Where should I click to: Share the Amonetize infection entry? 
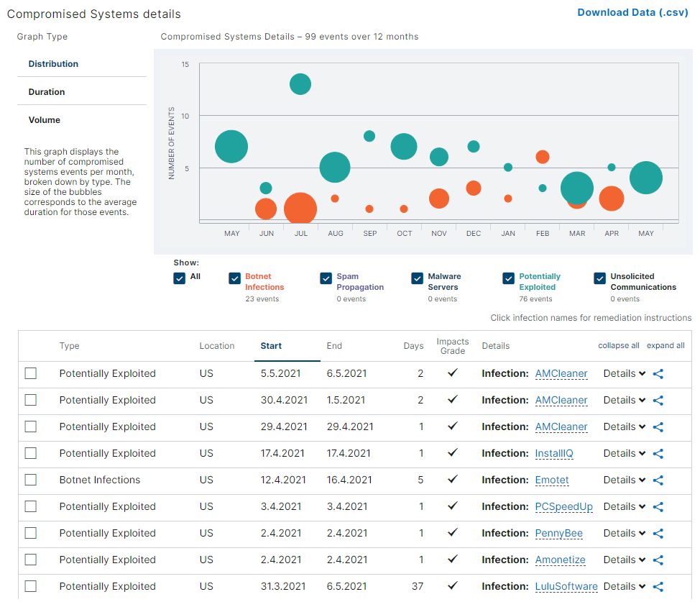658,560
